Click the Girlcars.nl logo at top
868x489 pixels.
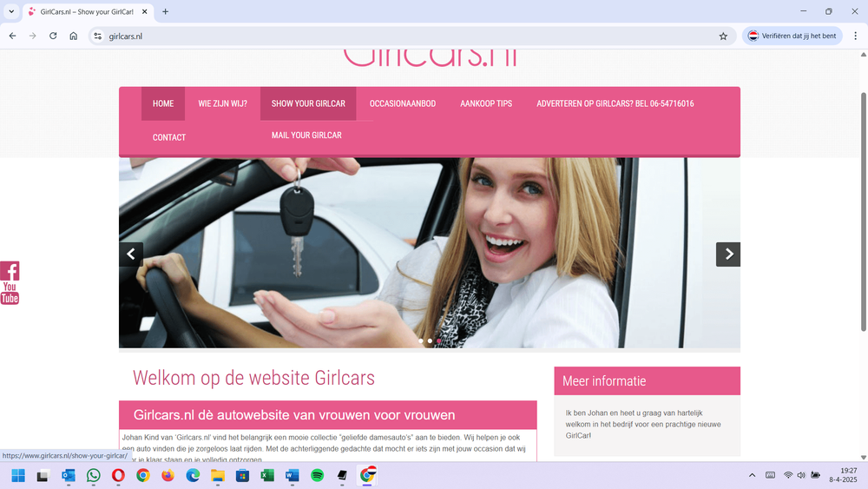click(x=431, y=57)
